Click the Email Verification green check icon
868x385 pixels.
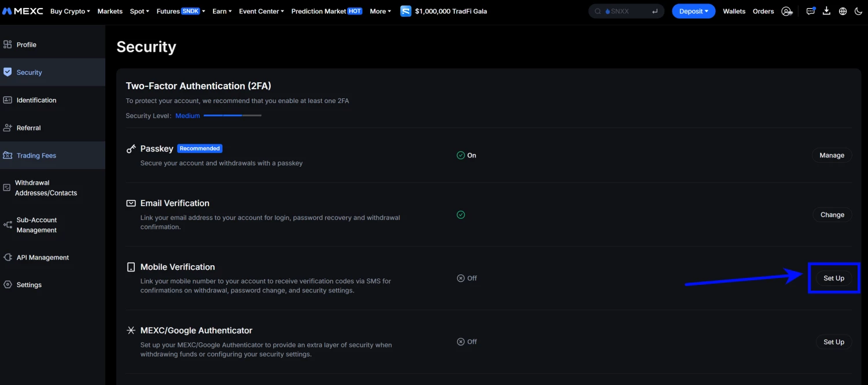[x=461, y=214]
